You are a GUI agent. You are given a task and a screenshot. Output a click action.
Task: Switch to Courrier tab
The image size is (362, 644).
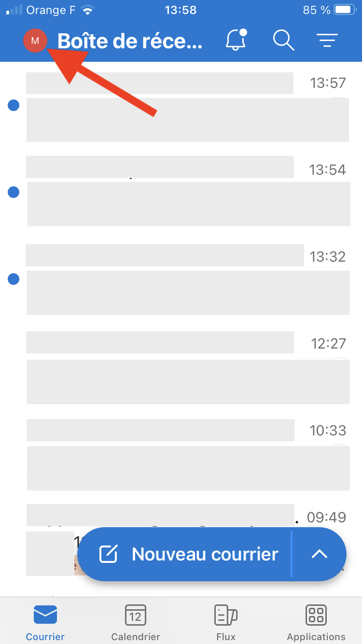(x=45, y=623)
